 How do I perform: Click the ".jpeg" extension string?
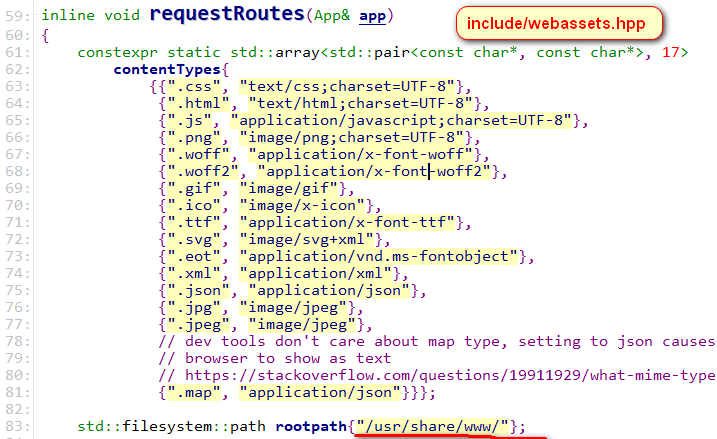point(199,325)
